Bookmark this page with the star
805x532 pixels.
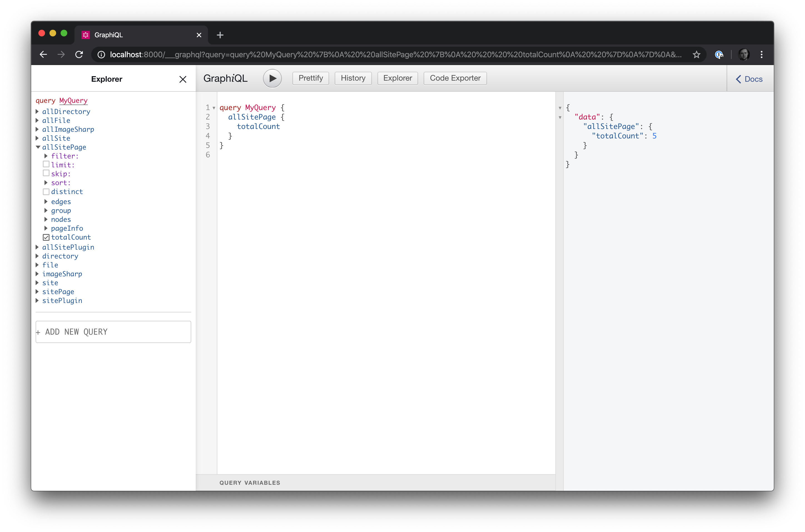click(696, 54)
